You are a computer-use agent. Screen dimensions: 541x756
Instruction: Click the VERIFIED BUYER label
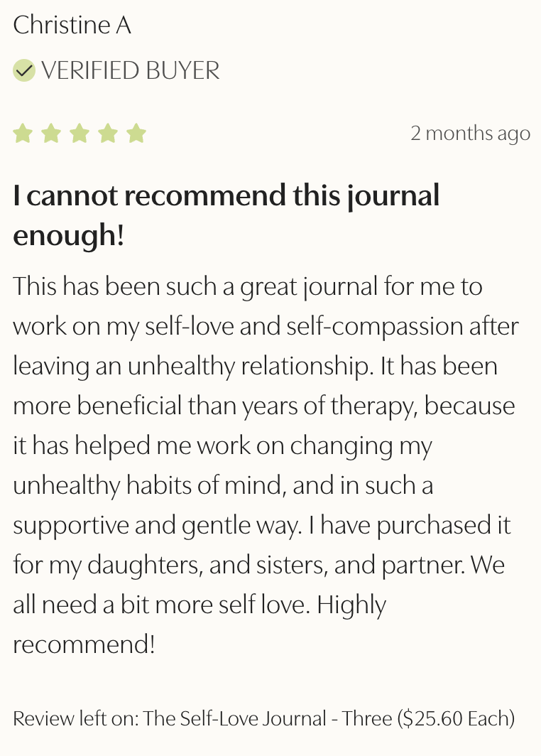131,71
